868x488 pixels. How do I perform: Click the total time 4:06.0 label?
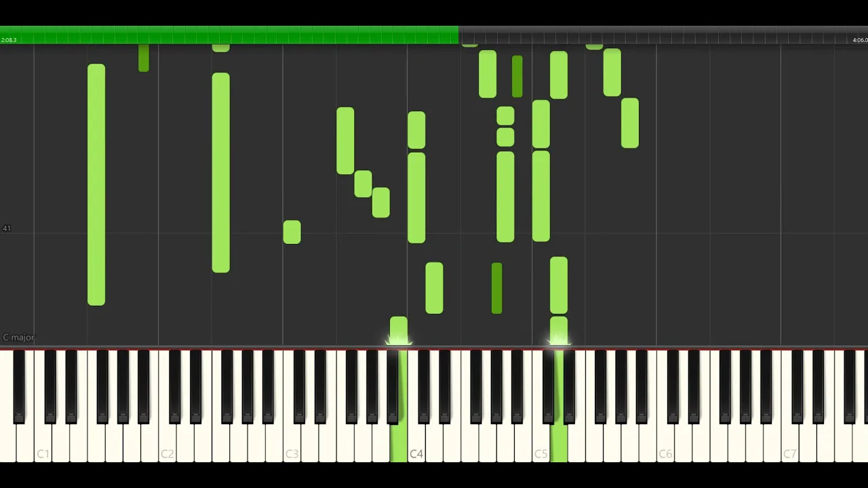pos(859,40)
